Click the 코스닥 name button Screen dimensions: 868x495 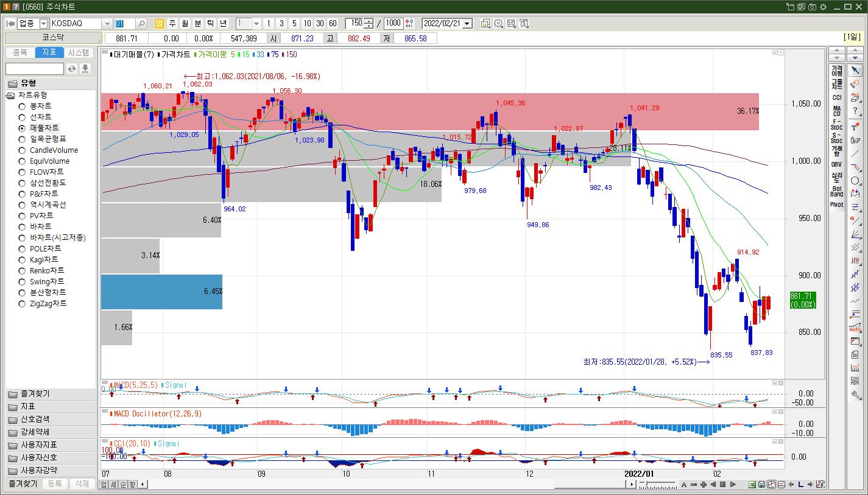(x=53, y=38)
